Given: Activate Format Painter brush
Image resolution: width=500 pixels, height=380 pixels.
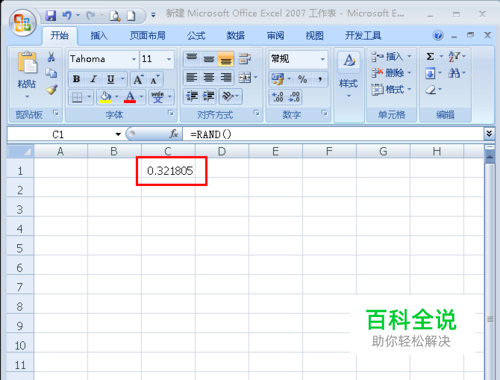Looking at the screenshot, I should coord(51,89).
